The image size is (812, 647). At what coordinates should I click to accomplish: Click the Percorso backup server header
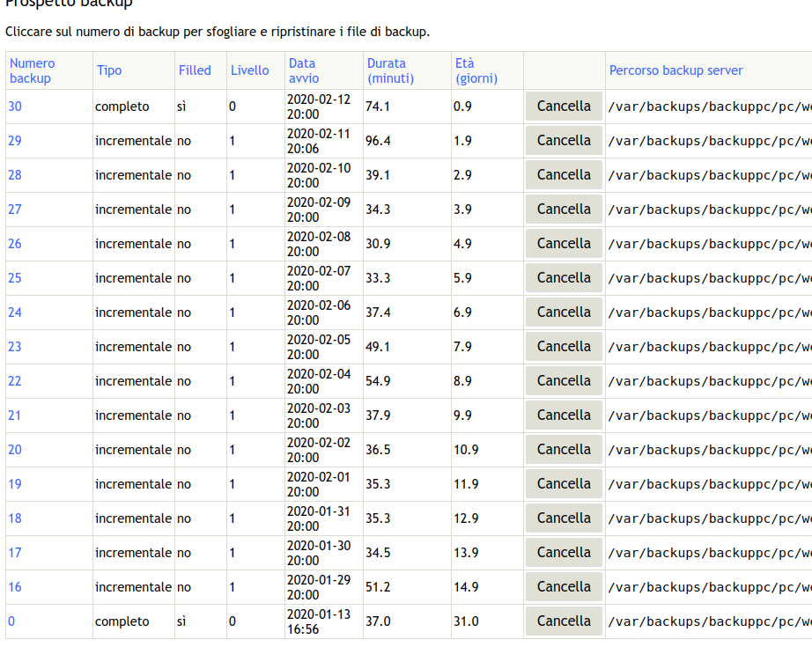tap(675, 70)
